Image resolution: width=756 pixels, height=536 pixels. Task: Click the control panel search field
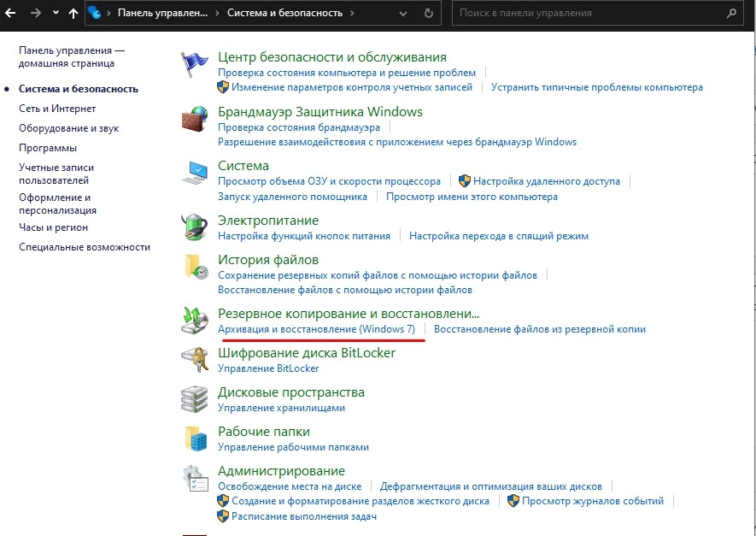[589, 14]
